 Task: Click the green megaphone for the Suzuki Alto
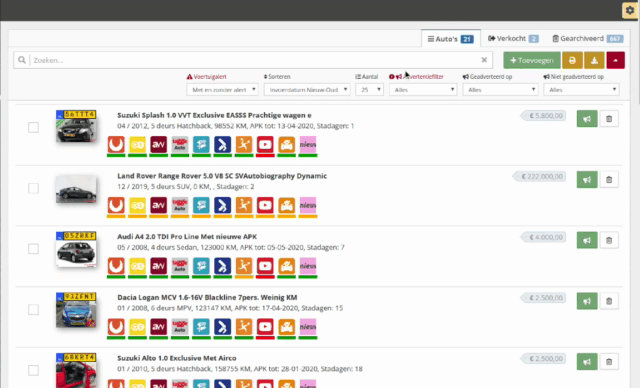(x=587, y=361)
